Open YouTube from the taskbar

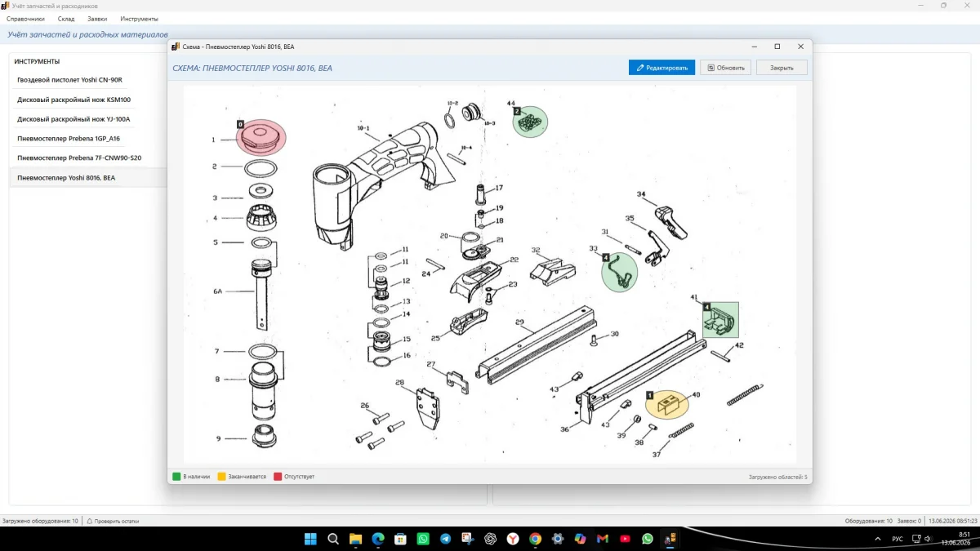click(625, 539)
